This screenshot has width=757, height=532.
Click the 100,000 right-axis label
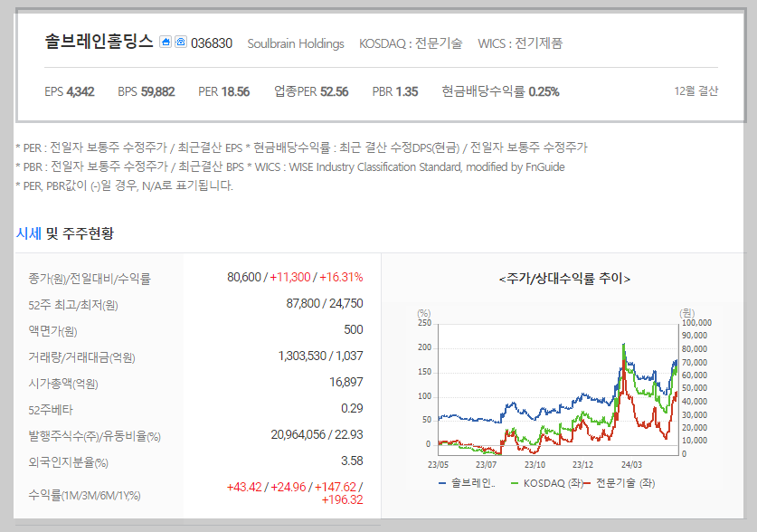click(696, 323)
